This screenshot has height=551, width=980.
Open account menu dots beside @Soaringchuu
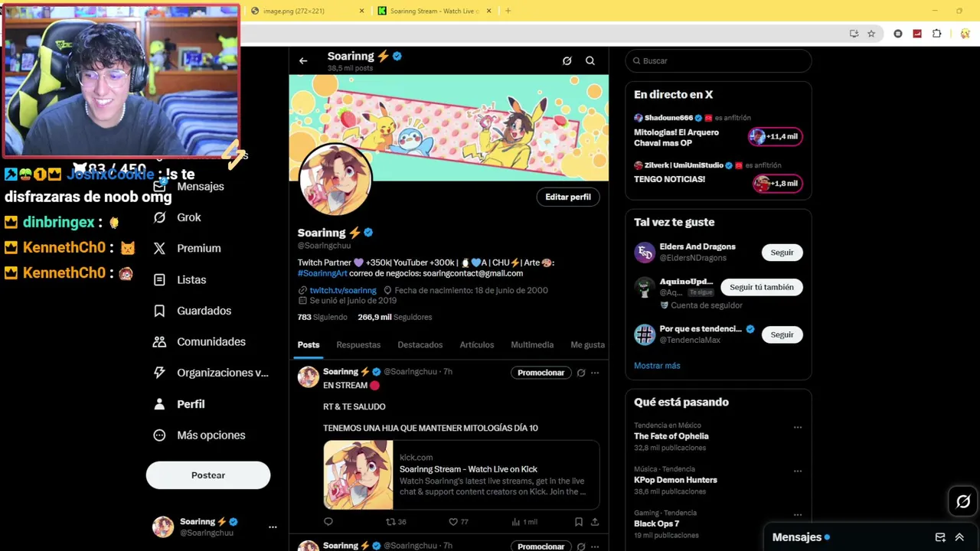[x=273, y=527]
